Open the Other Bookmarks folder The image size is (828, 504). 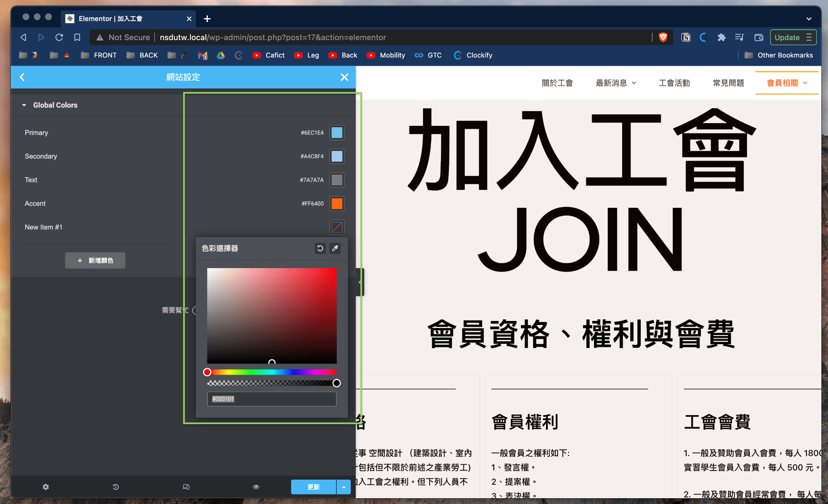pyautogui.click(x=779, y=55)
